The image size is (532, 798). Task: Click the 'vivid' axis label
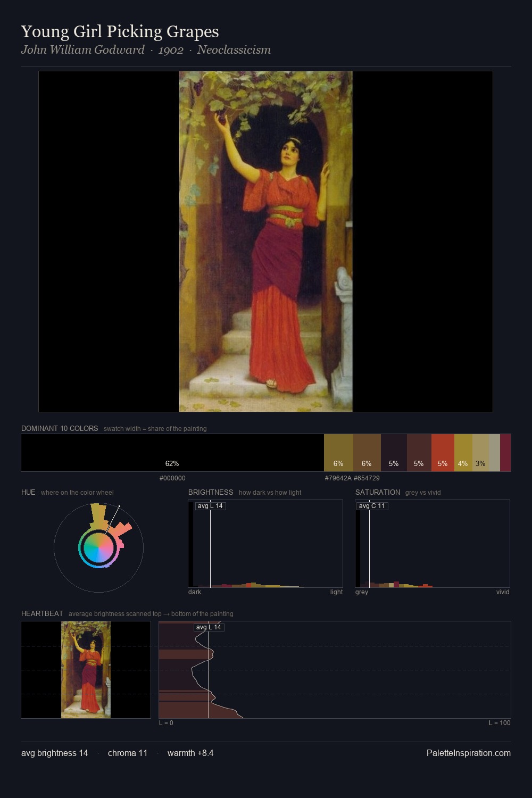pyautogui.click(x=503, y=592)
